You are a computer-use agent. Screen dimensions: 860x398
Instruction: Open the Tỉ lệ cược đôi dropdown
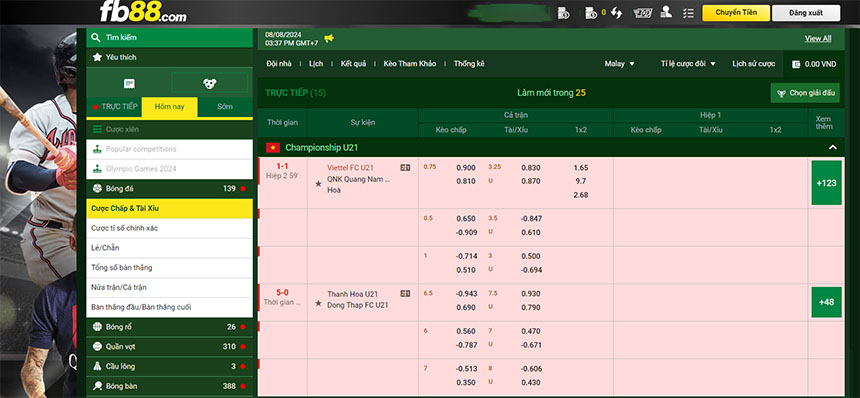pos(688,64)
